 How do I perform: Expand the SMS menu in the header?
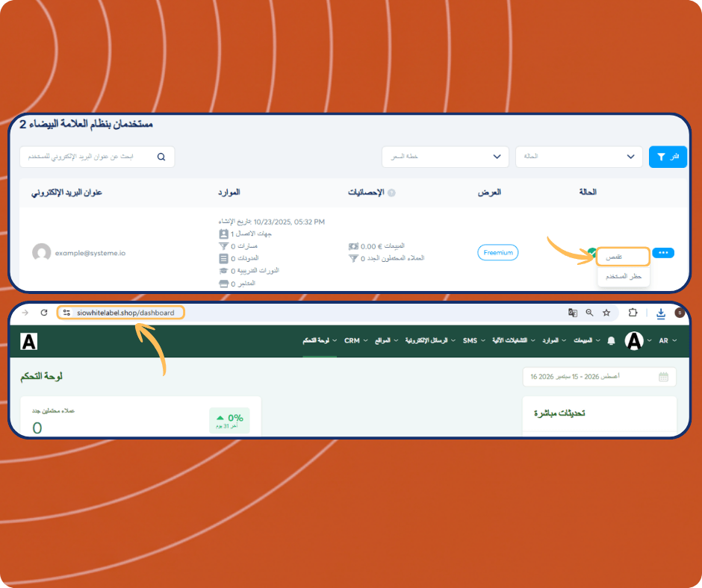(x=473, y=340)
